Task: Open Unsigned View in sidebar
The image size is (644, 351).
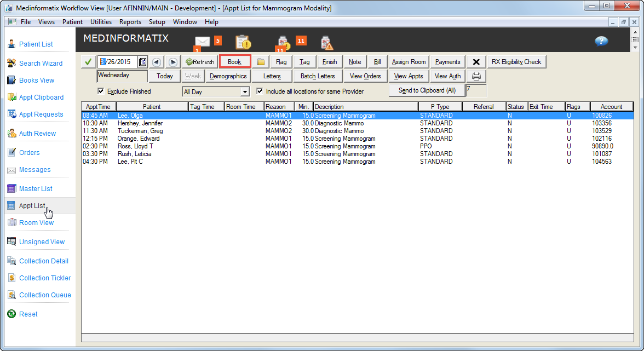Action: click(42, 242)
